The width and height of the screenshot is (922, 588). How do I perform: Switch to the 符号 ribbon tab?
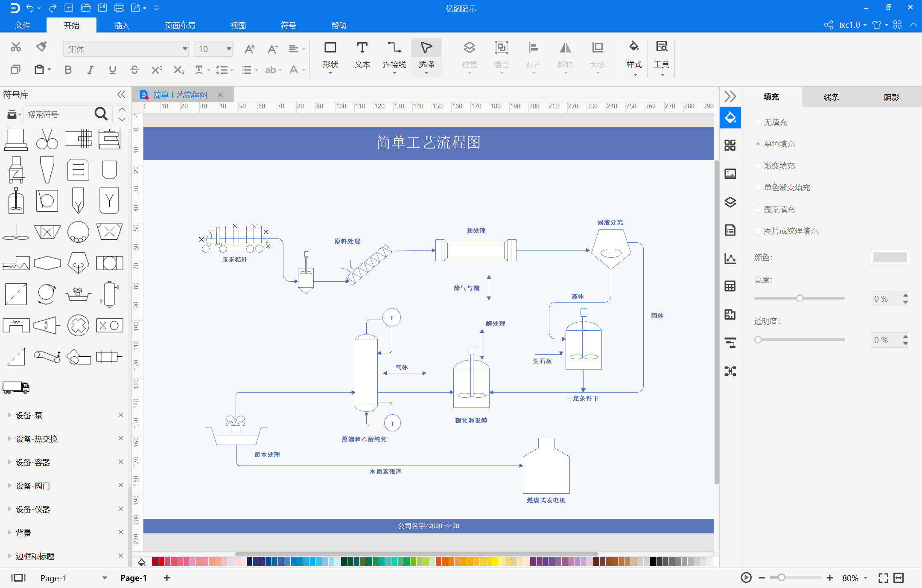pos(289,25)
